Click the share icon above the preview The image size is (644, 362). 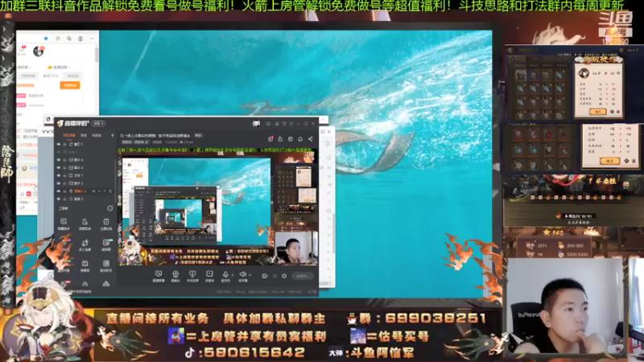click(311, 139)
